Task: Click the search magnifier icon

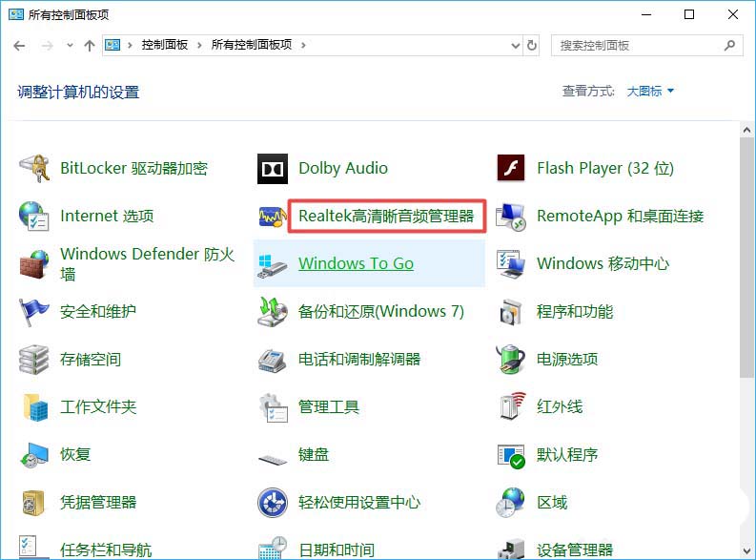Action: (x=730, y=46)
